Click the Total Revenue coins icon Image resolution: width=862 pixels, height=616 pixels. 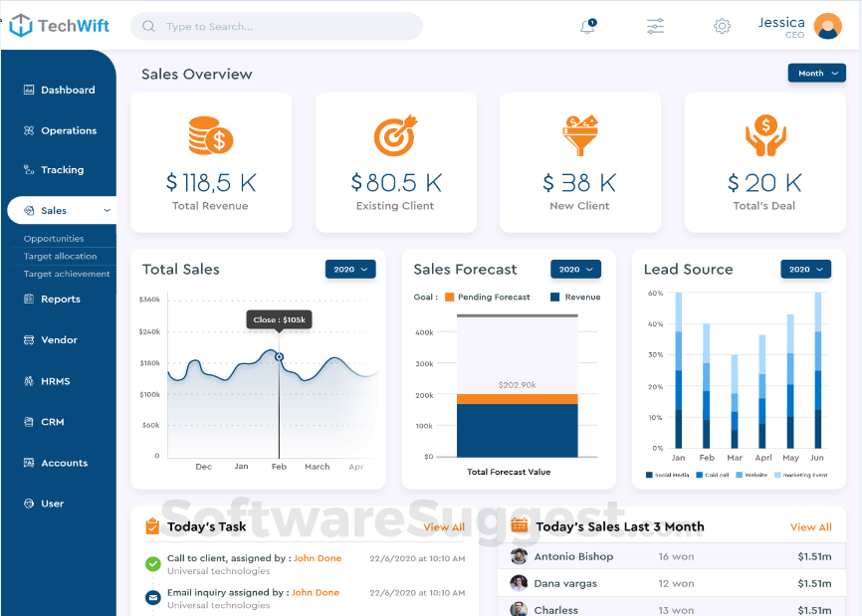(x=211, y=135)
